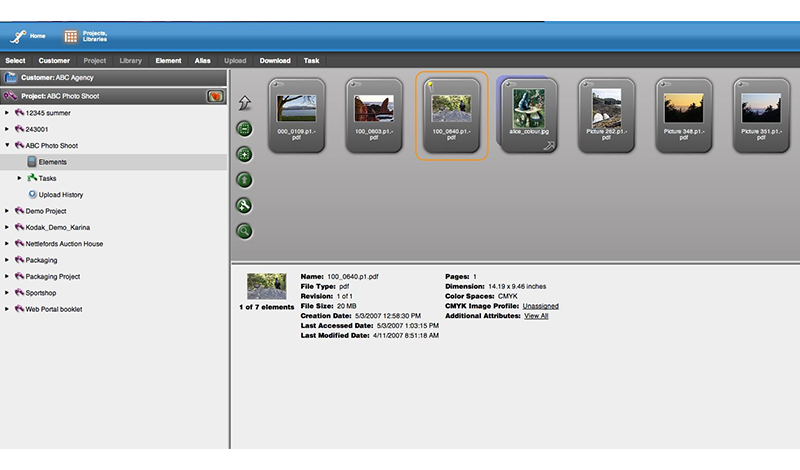Click the green magnifier search round button
The image size is (800, 470).
(244, 231)
